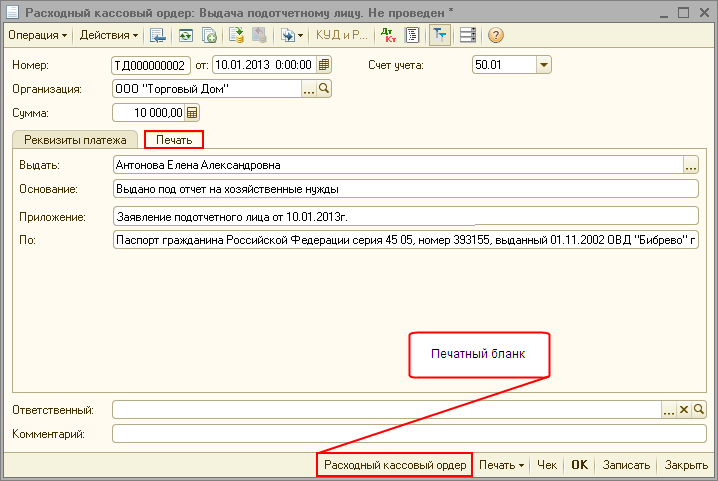Image resolution: width=718 pixels, height=481 pixels.
Task: Switch to the Печать tab
Action: tap(174, 140)
